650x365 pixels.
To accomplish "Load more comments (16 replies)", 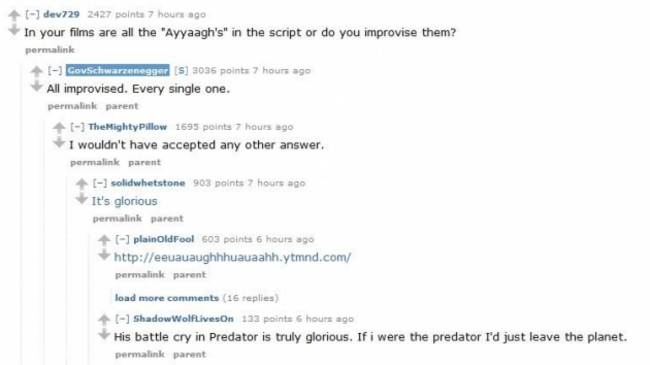I will (196, 298).
